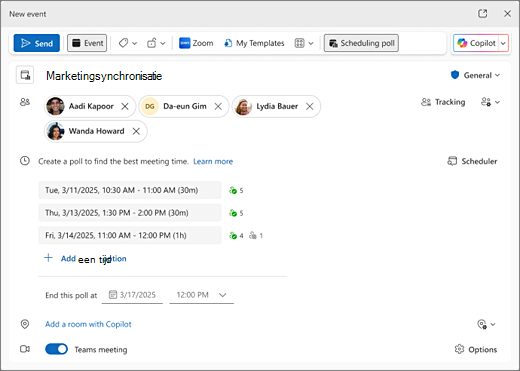Expand the categorize tag dropdown arrow

[135, 43]
